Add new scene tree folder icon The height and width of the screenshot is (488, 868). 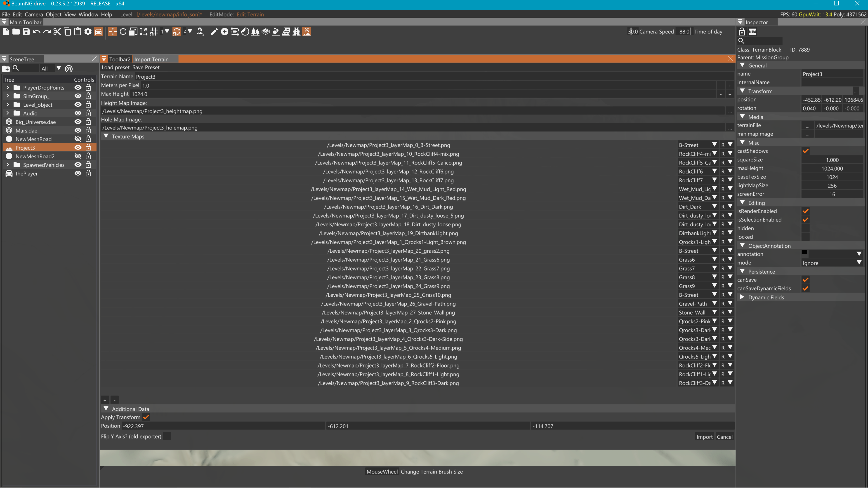[6, 69]
